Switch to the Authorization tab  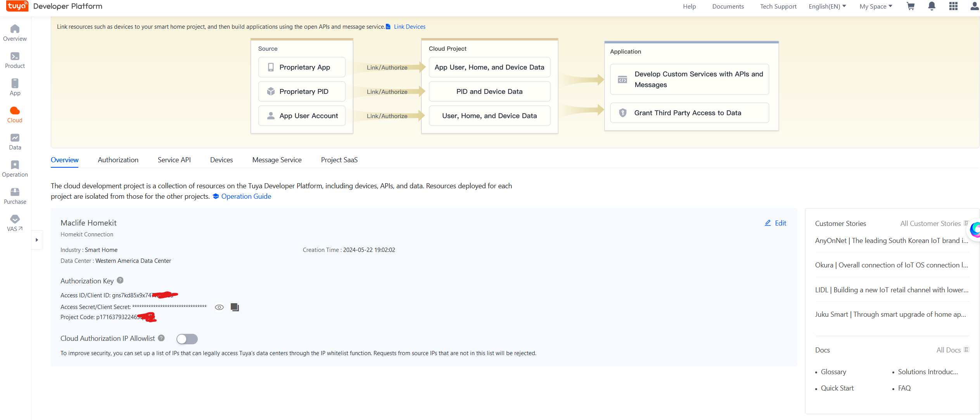[x=118, y=160]
